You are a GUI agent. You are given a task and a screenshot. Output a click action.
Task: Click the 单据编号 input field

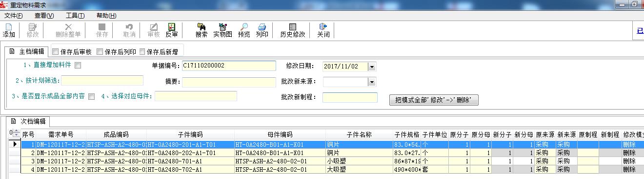(x=229, y=66)
